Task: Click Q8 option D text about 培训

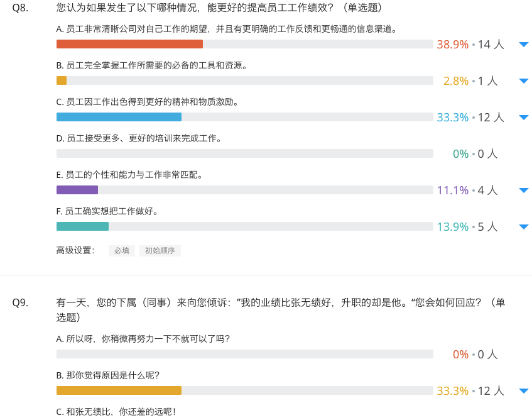Action: tap(139, 138)
